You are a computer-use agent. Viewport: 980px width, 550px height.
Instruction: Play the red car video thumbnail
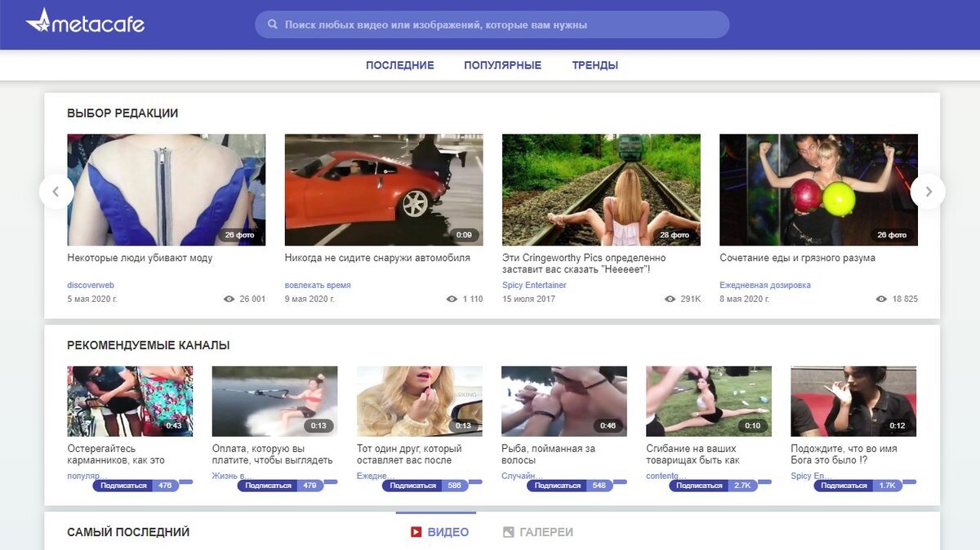tap(384, 189)
